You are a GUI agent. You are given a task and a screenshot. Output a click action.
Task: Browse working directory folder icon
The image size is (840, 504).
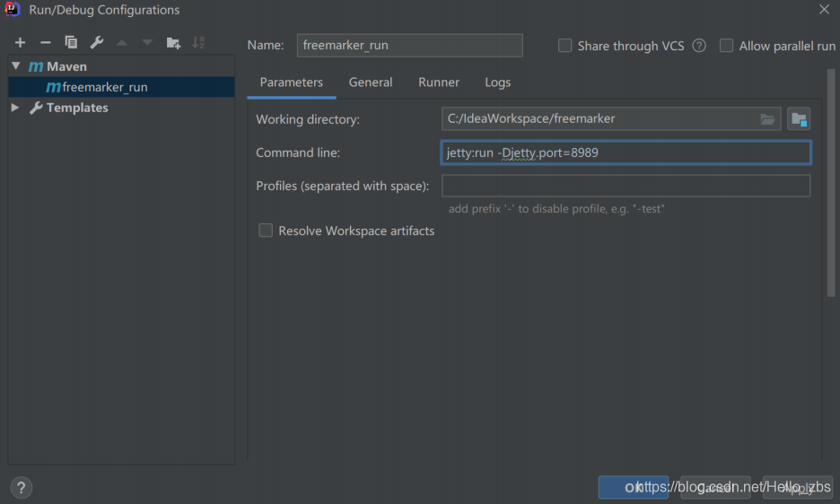pos(767,119)
